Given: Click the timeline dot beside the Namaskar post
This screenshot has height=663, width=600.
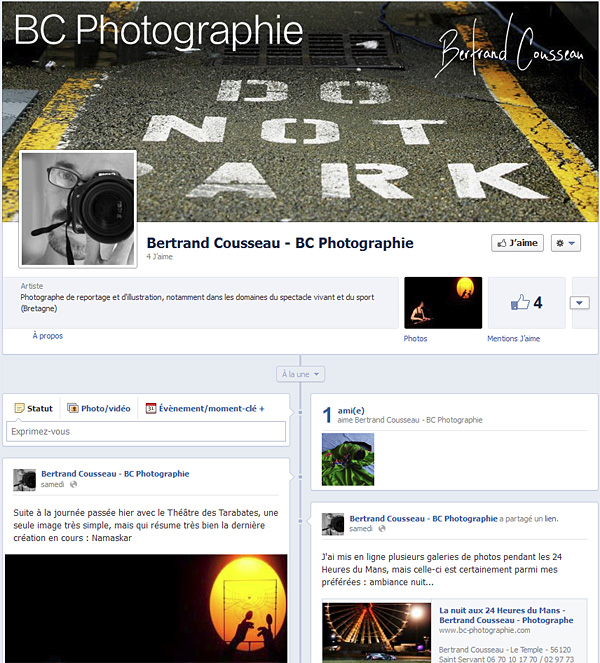Looking at the screenshot, I should point(300,477).
